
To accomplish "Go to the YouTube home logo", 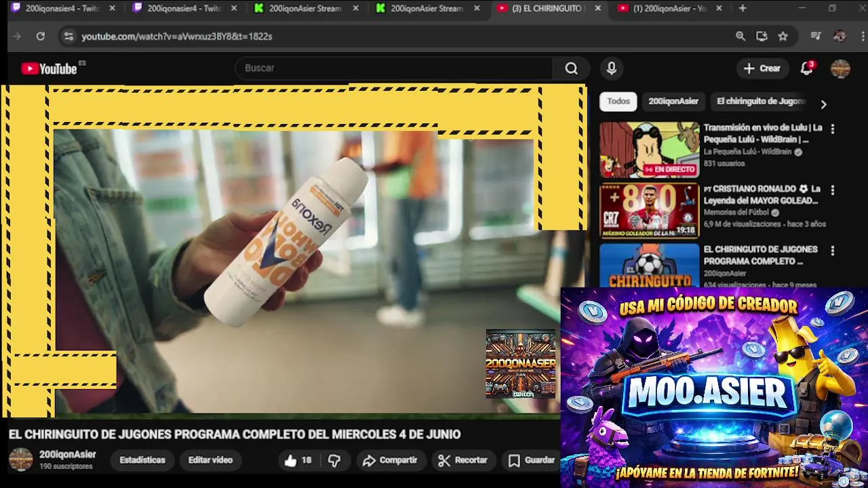I will coord(50,68).
